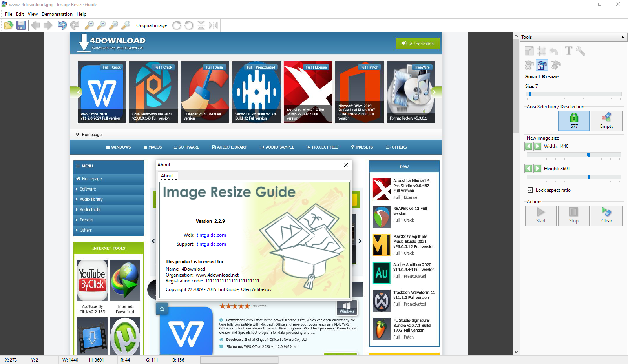
Task: Zoom in with the plus magnifier
Action: 89,25
